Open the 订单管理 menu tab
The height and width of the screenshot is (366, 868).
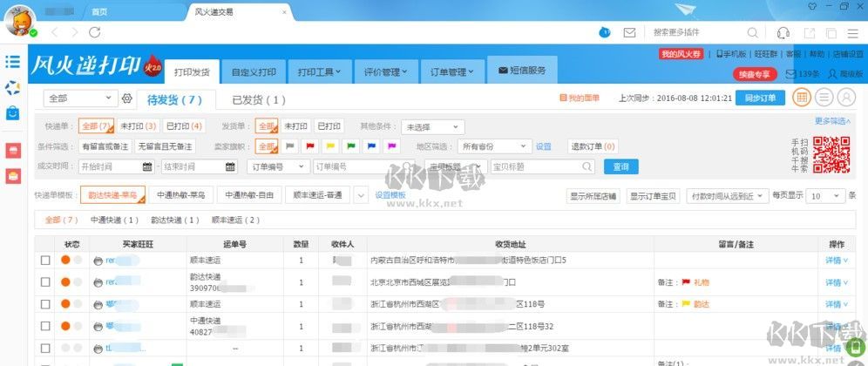click(452, 72)
